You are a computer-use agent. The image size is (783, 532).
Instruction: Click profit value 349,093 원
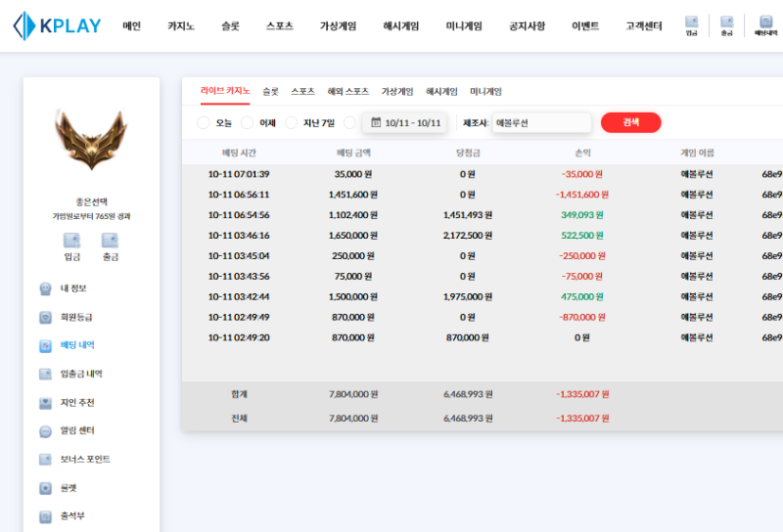[x=582, y=215]
